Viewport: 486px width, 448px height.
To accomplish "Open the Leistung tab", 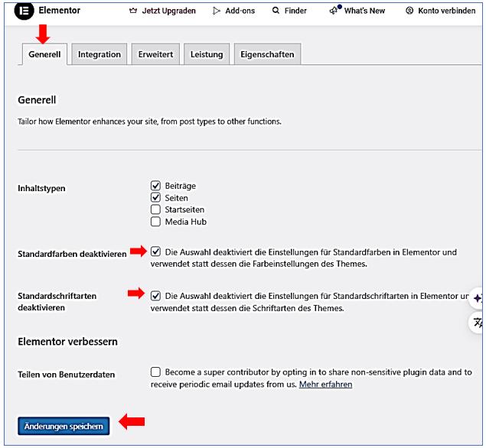I will tap(207, 54).
